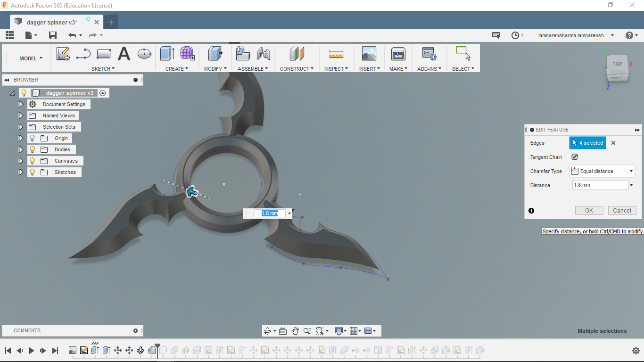Hide the Bodies folder lightbulb

[x=33, y=149]
